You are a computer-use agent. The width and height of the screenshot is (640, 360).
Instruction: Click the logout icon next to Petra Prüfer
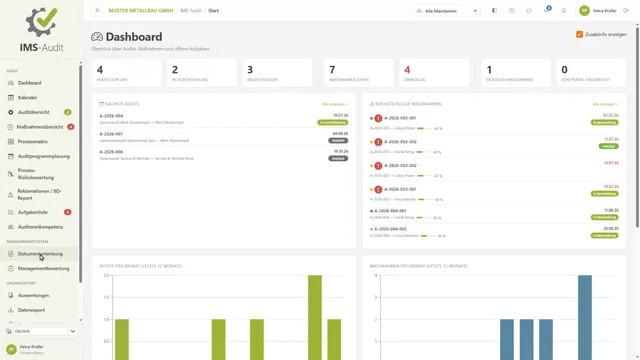[x=626, y=11]
